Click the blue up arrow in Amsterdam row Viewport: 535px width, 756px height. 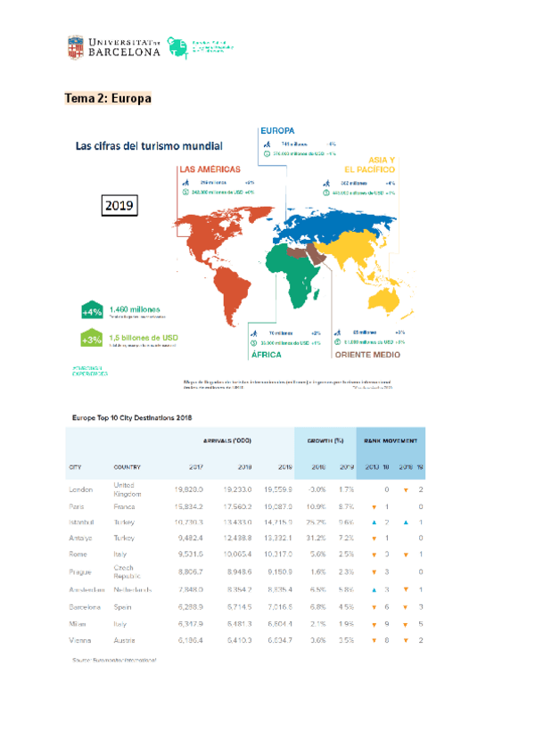[x=374, y=589]
